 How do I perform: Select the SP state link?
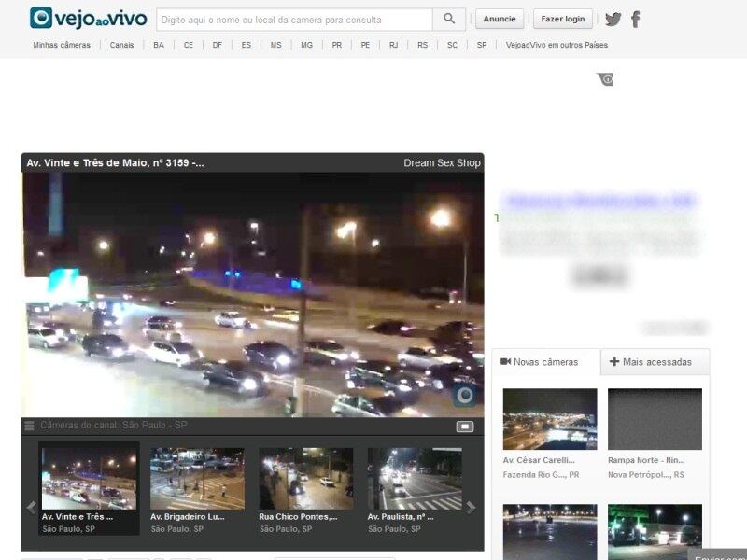pyautogui.click(x=482, y=45)
